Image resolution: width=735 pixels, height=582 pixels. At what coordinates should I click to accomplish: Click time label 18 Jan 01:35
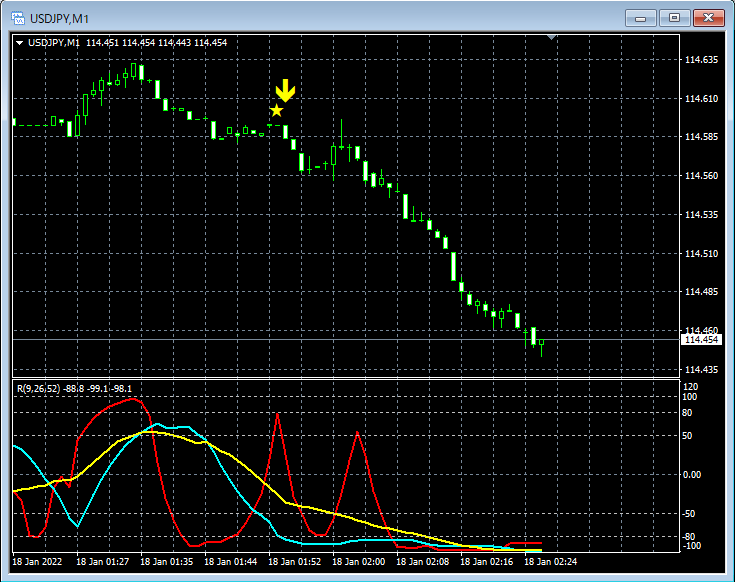pyautogui.click(x=166, y=561)
